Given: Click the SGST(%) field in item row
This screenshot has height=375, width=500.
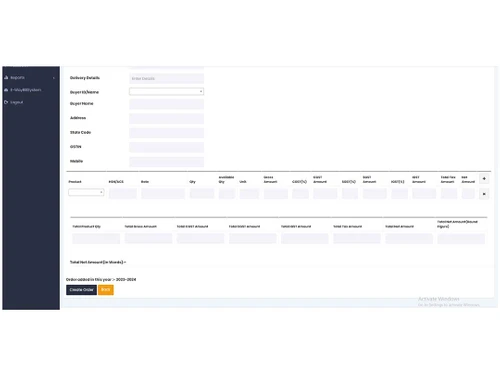Looking at the screenshot, I should (x=350, y=193).
